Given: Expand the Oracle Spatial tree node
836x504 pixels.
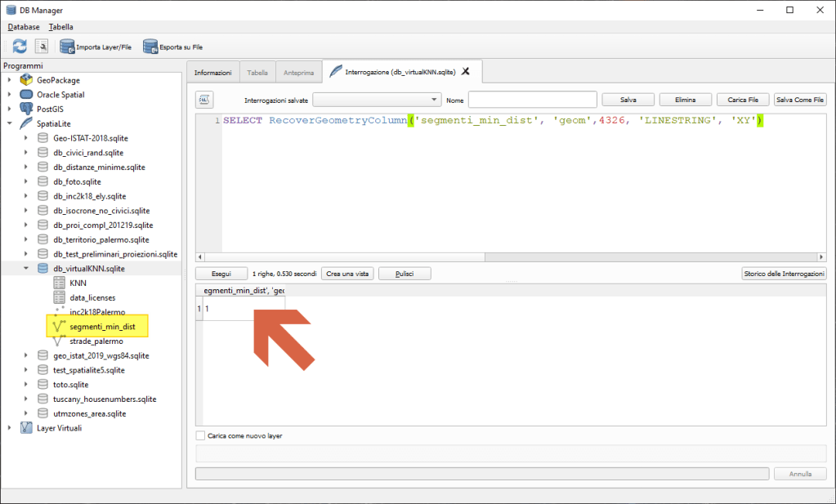Looking at the screenshot, I should point(10,95).
